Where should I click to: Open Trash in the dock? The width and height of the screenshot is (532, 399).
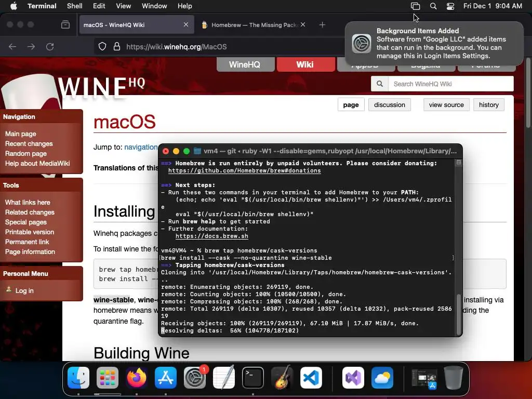tap(454, 378)
